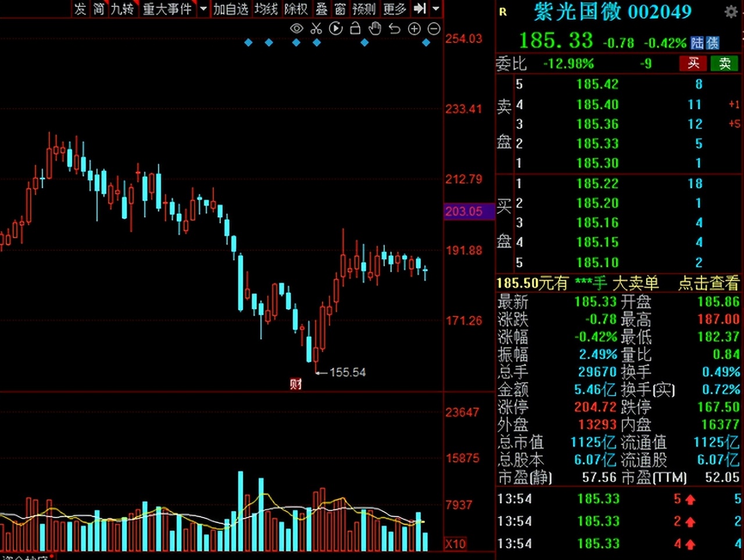Zoom in the chart with plus icon
This screenshot has height=560, width=744.
click(x=414, y=28)
